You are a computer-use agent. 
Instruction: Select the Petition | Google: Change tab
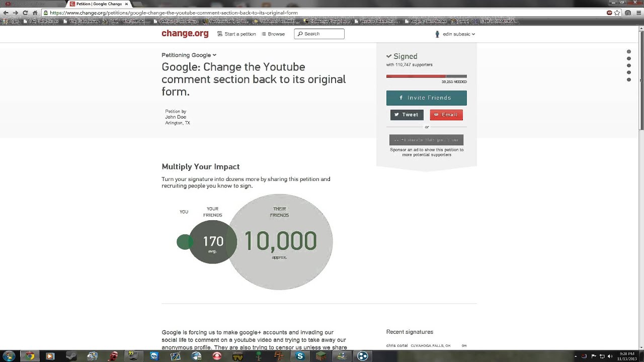coord(99,4)
